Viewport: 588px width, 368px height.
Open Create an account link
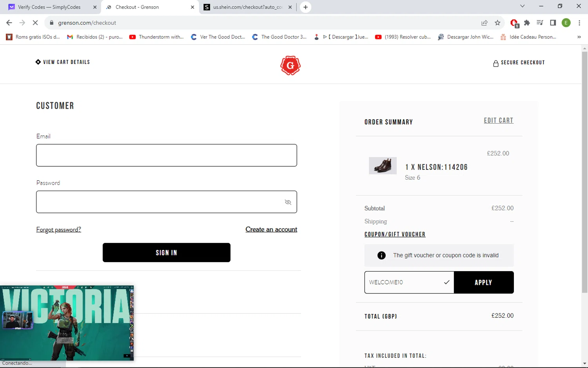271,230
